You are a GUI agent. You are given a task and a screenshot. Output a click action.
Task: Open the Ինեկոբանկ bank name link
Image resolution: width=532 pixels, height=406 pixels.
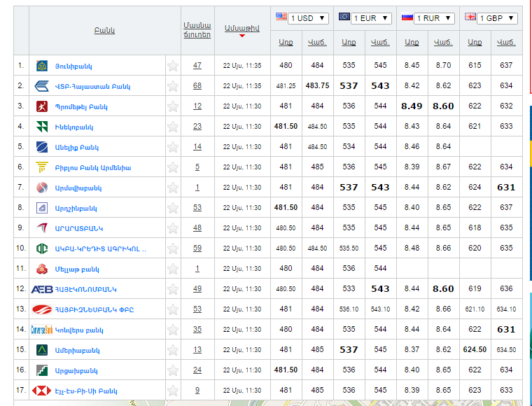(74, 127)
